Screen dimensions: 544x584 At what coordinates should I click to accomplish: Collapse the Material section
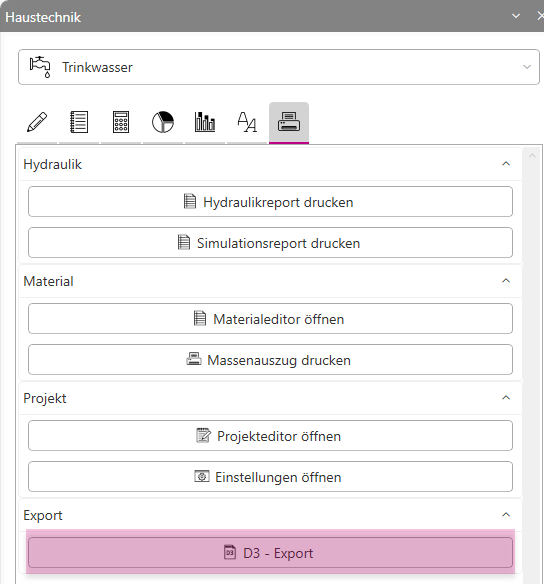[506, 281]
